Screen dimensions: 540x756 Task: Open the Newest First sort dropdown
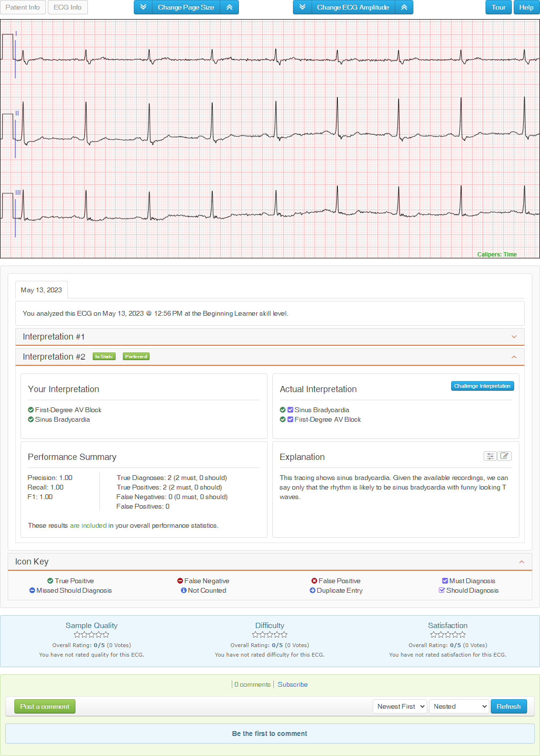coord(400,706)
